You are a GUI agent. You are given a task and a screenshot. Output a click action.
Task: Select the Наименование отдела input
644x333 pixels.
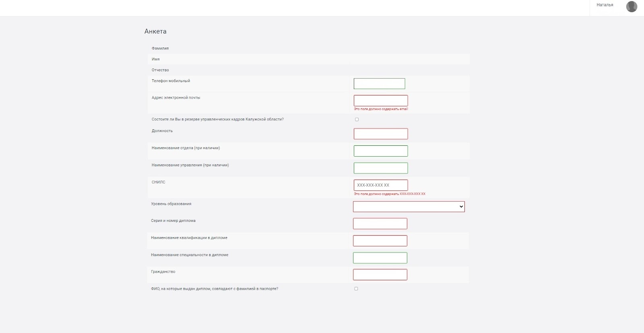pyautogui.click(x=380, y=151)
